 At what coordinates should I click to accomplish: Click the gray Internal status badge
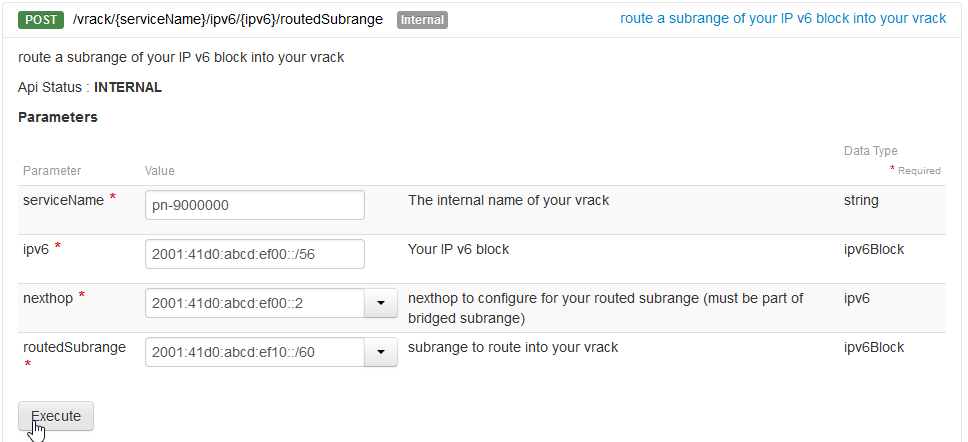point(422,20)
